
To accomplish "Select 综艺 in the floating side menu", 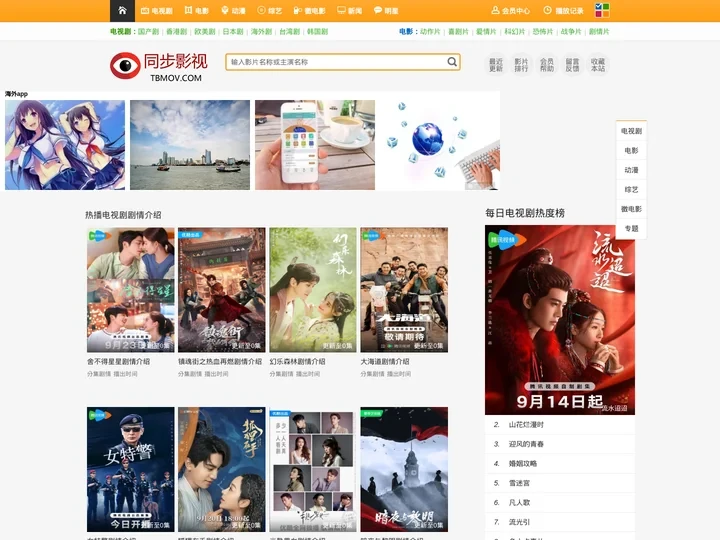I will tap(631, 190).
